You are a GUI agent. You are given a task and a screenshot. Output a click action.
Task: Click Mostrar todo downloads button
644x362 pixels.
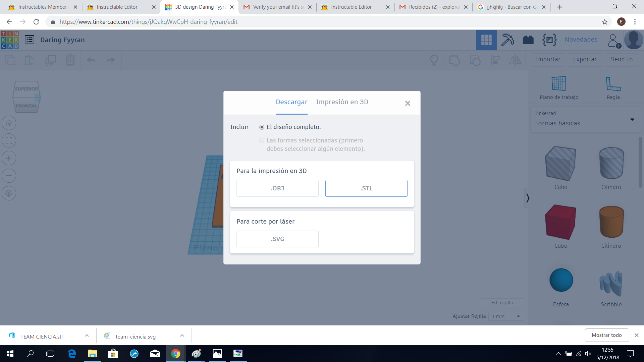[x=607, y=335]
